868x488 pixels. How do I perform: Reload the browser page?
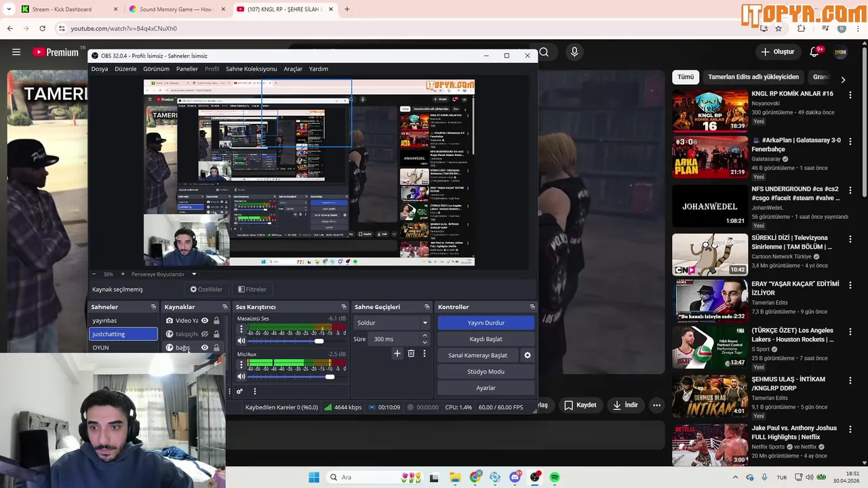click(x=42, y=28)
